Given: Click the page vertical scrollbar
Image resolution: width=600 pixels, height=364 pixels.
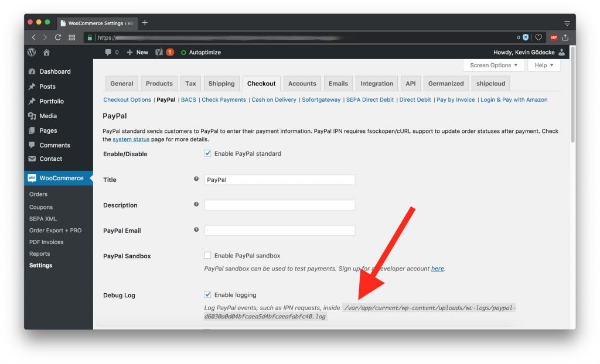Looking at the screenshot, I should coord(572,94).
